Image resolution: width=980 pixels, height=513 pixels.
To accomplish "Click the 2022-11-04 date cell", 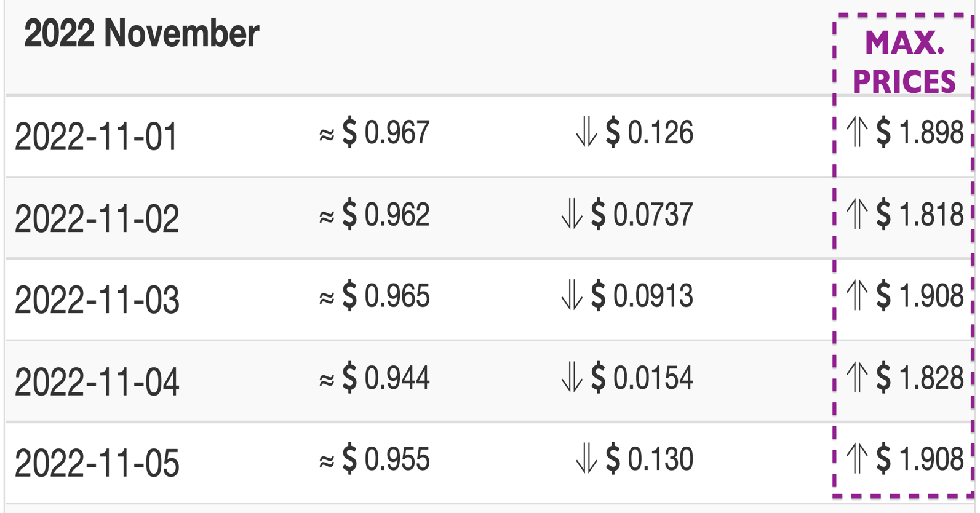I will pos(97,381).
